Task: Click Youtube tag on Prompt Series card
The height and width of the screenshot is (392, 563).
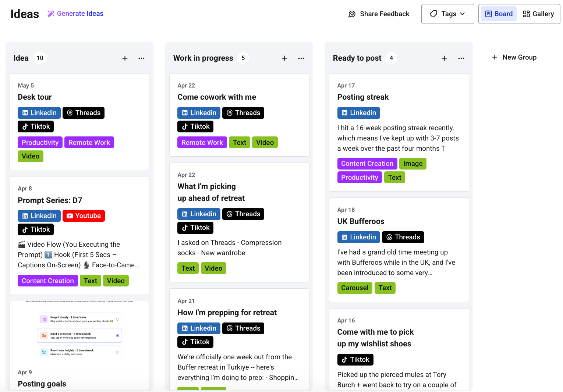Action: point(84,216)
